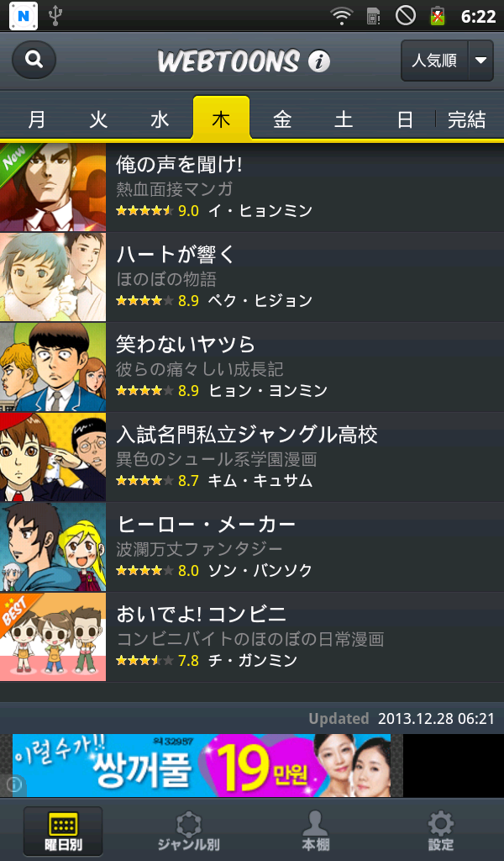Tap the search magnifier icon
504x861 pixels.
(34, 60)
